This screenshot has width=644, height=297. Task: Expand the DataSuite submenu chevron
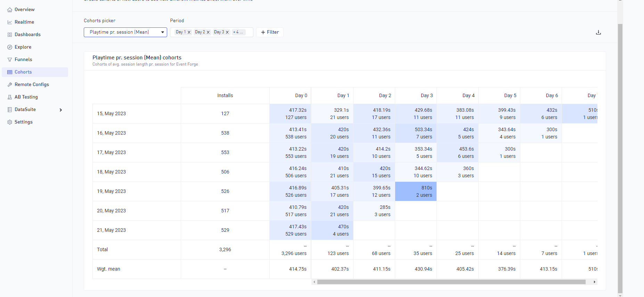pyautogui.click(x=61, y=110)
